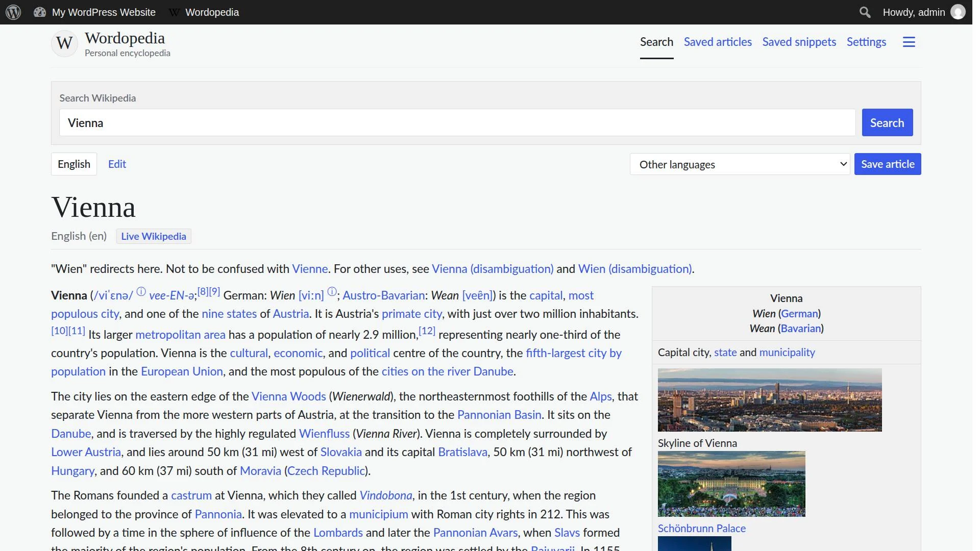Click the admin user avatar
980x551 pixels.
(x=958, y=12)
